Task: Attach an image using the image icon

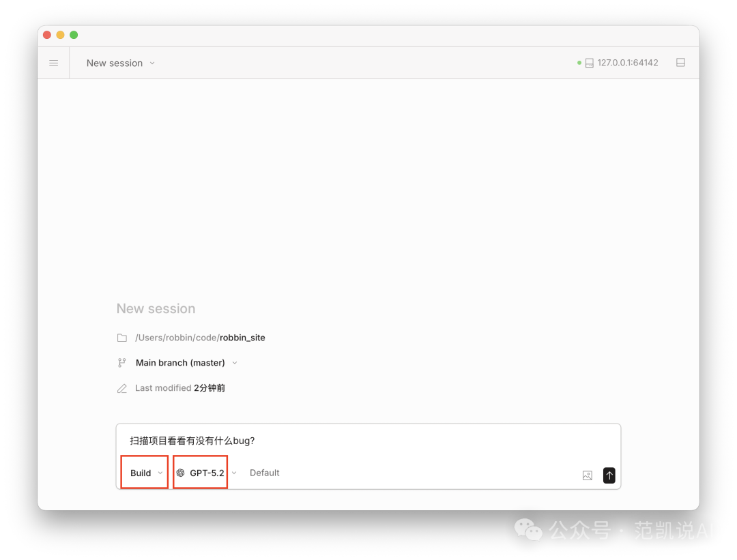Action: (587, 475)
